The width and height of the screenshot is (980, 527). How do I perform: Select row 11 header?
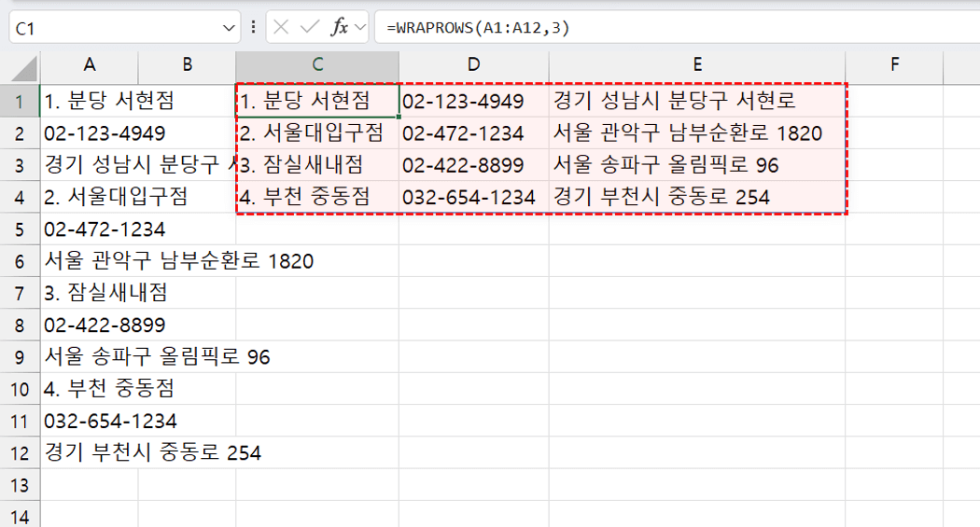pyautogui.click(x=20, y=421)
